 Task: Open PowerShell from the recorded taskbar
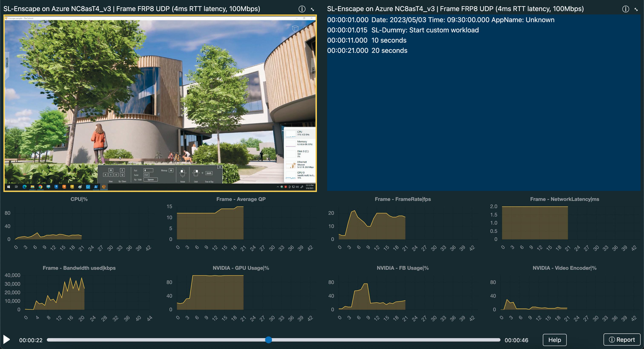[x=96, y=187]
